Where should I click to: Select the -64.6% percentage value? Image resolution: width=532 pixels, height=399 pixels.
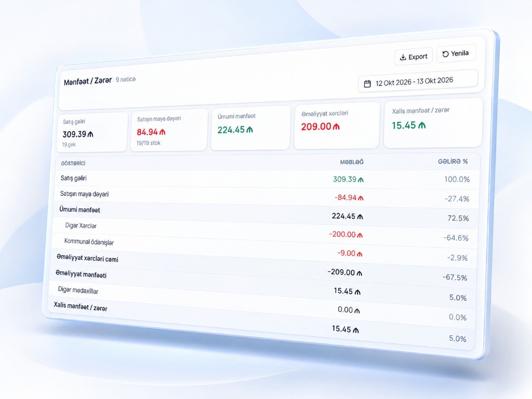[x=456, y=238]
